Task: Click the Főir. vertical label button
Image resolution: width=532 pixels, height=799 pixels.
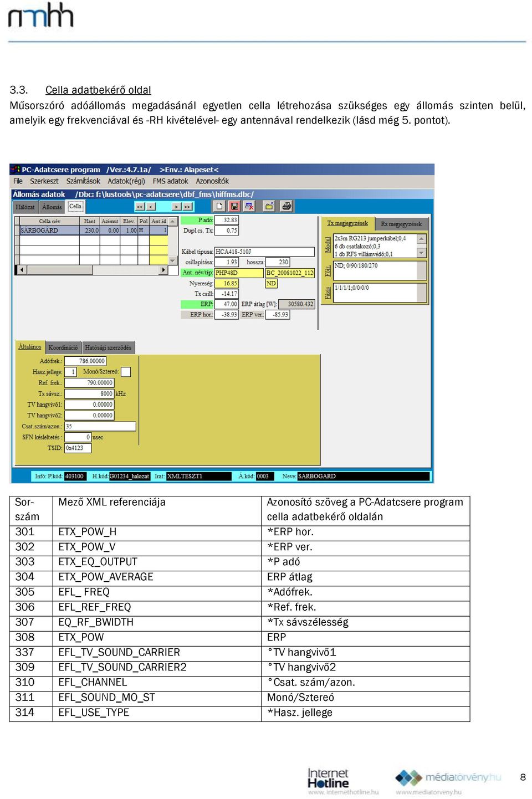Action: pos(328,271)
